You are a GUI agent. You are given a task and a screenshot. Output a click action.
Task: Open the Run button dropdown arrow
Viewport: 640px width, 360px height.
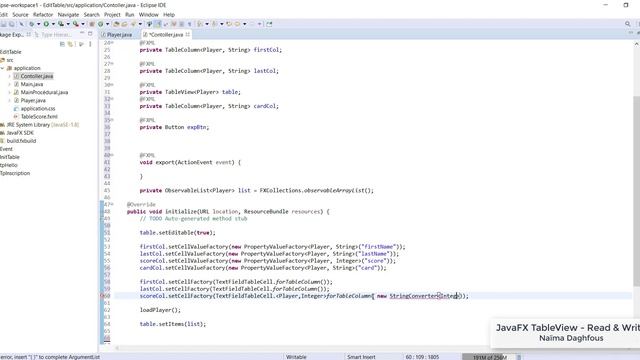tap(53, 24)
